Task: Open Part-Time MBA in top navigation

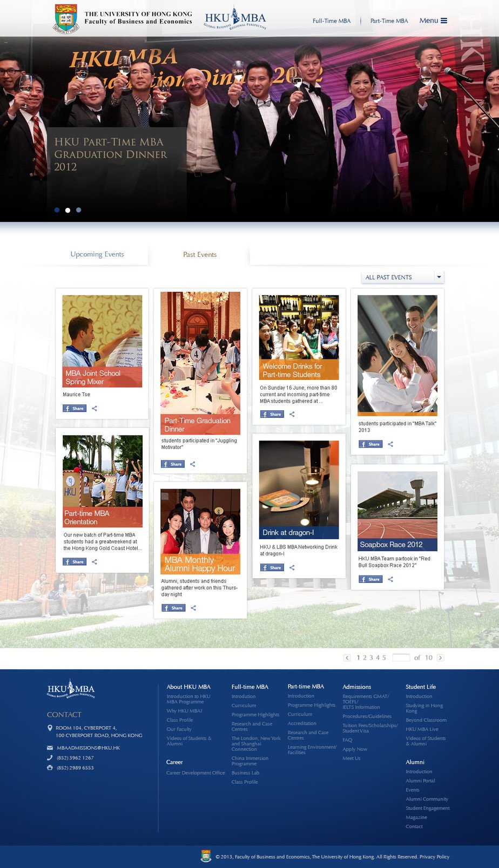Action: pyautogui.click(x=389, y=21)
